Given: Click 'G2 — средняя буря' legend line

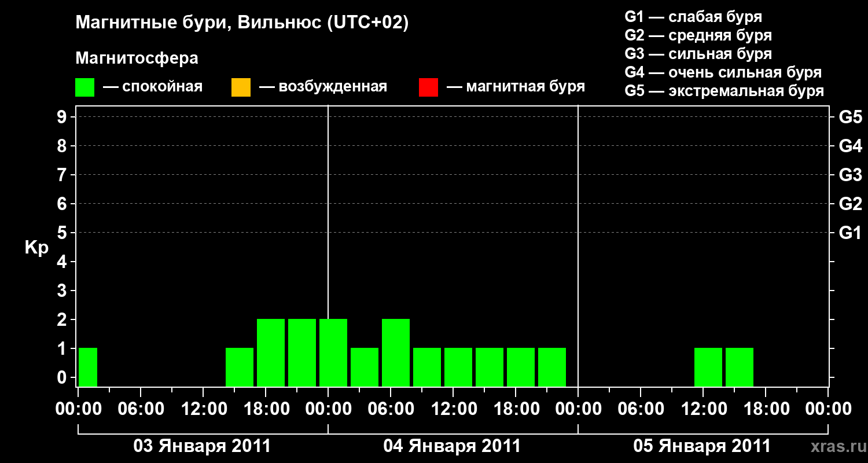Looking at the screenshot, I should [x=698, y=35].
